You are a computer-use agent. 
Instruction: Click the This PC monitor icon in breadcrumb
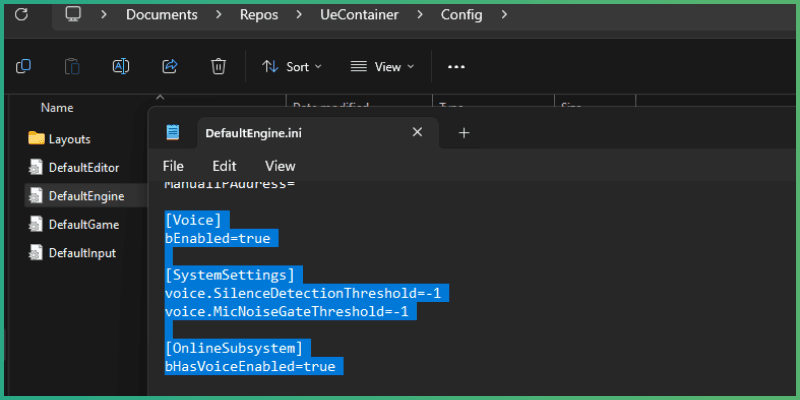tap(73, 15)
